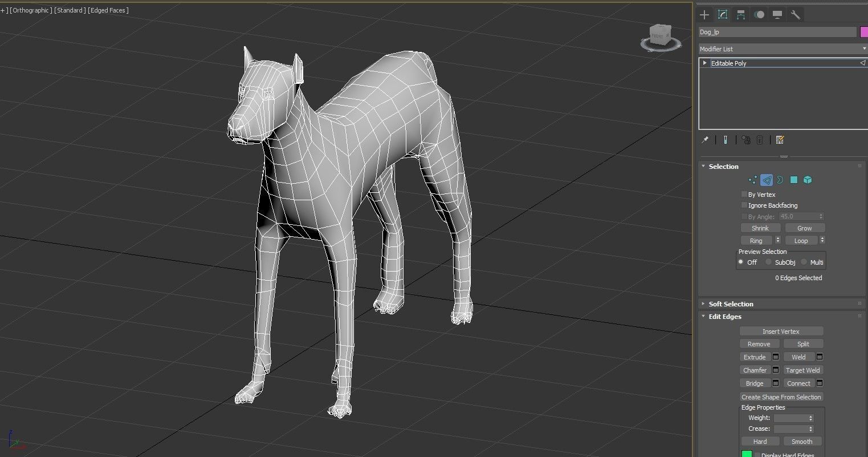Select Element sub-object level icon

807,180
